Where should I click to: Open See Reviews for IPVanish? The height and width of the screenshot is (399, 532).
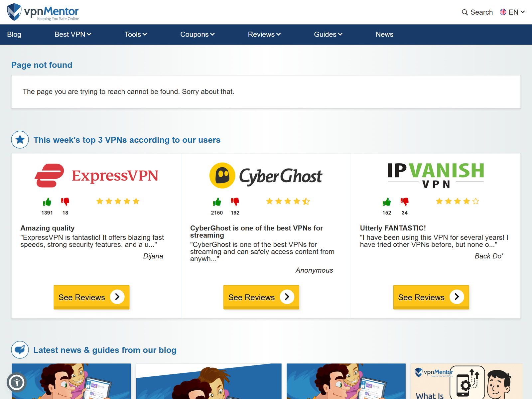click(x=431, y=297)
